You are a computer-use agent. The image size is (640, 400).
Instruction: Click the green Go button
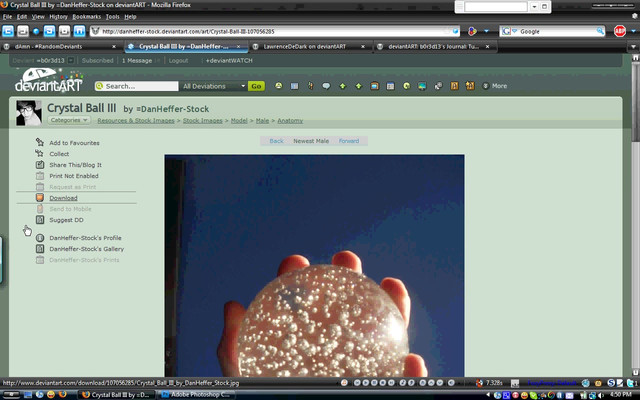[x=256, y=86]
